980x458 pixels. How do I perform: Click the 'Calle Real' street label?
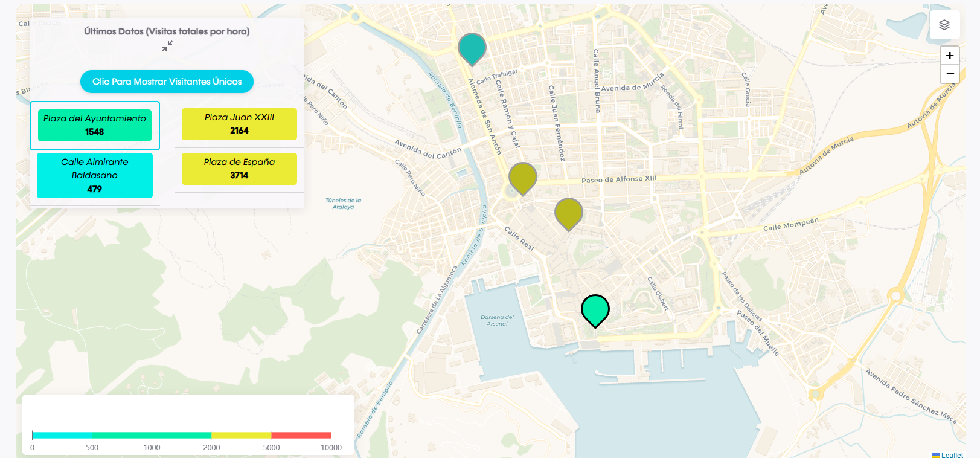point(519,238)
